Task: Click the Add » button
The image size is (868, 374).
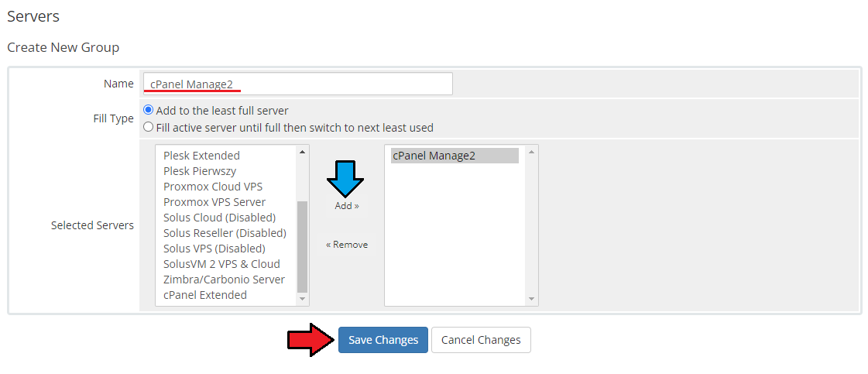Action: 347,206
